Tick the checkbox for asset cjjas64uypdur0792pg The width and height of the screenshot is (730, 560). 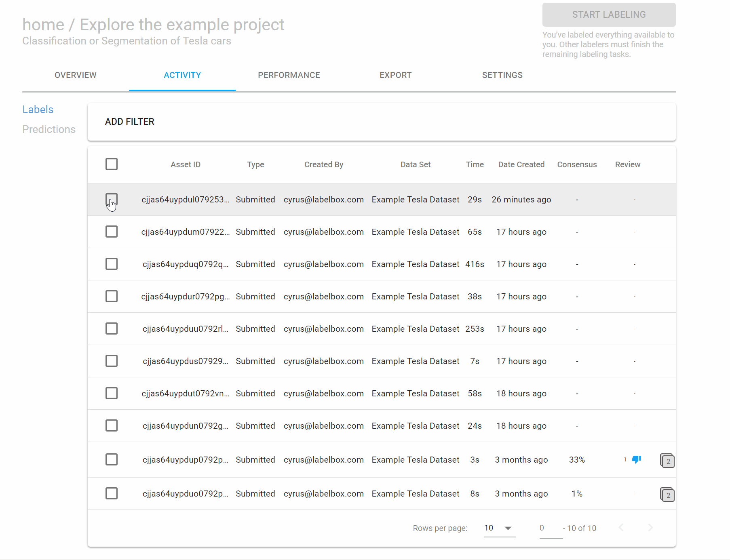pos(112,296)
